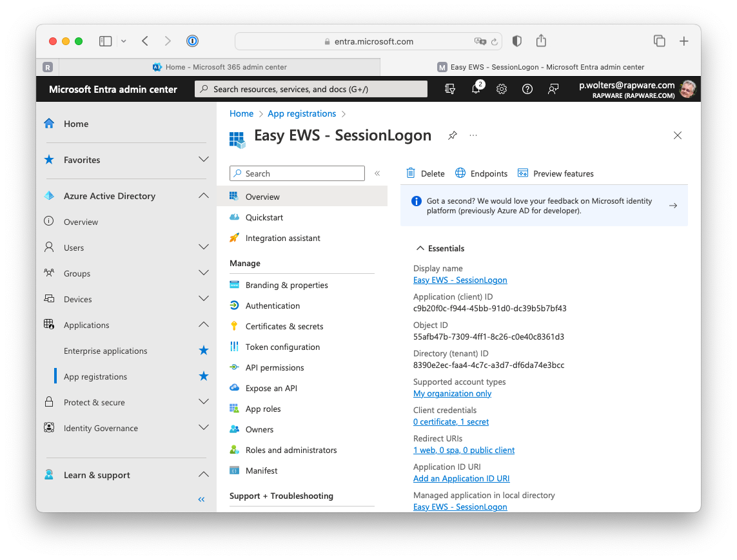Unfavorite Enterprise applications star
This screenshot has height=560, width=737.
pyautogui.click(x=204, y=351)
